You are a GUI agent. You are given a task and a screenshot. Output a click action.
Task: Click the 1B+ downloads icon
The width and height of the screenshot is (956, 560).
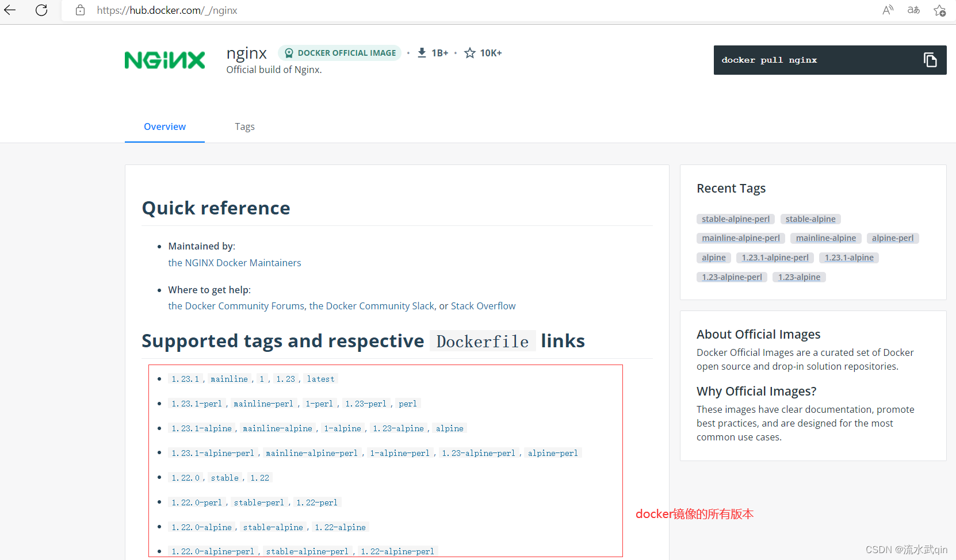coord(422,53)
